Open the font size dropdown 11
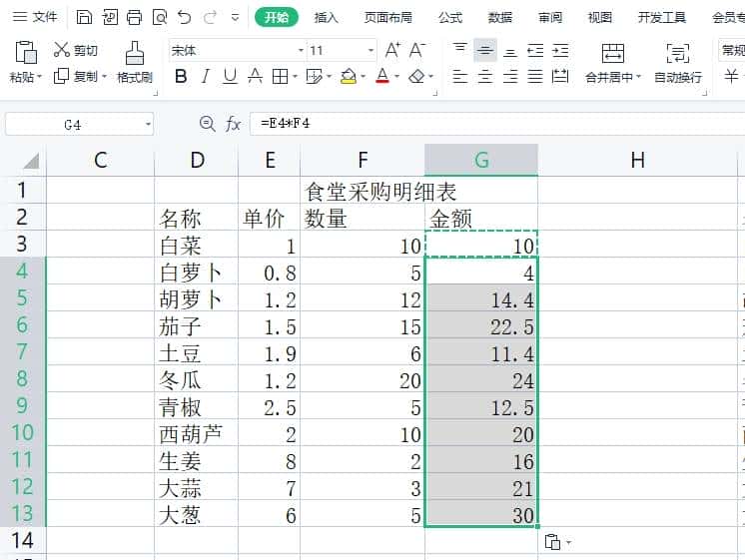745x560 pixels. coord(371,50)
